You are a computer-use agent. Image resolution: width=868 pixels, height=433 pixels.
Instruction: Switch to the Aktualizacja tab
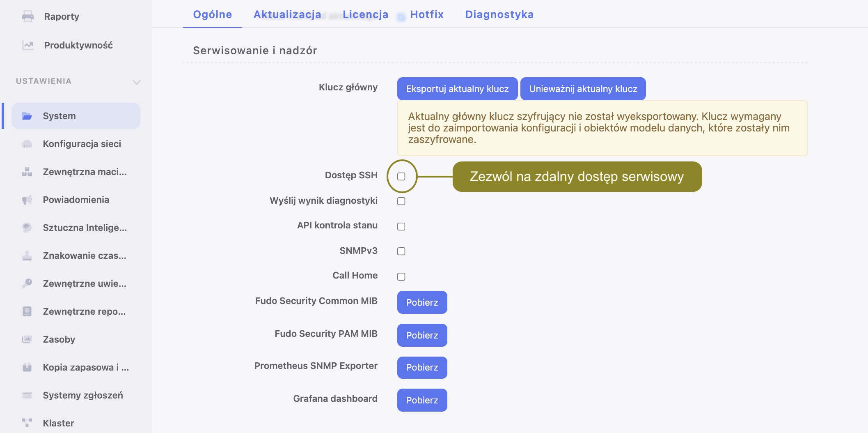(287, 14)
